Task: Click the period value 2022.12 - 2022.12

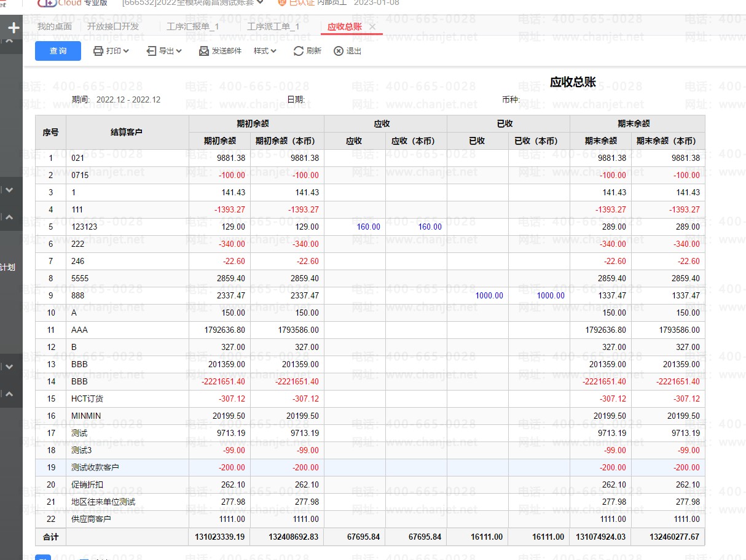Action: click(x=128, y=99)
